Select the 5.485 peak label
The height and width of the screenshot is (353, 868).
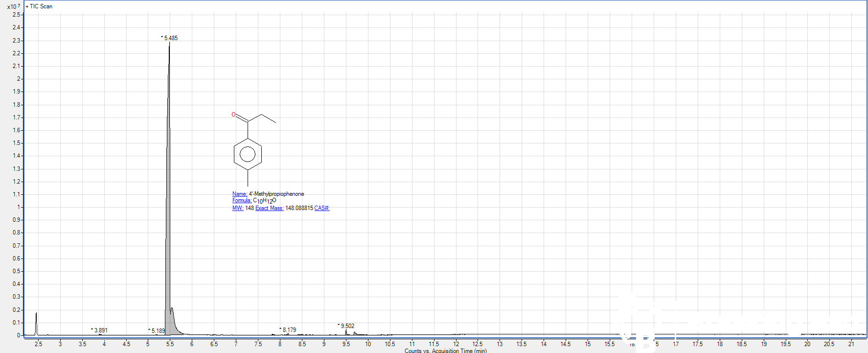point(171,38)
